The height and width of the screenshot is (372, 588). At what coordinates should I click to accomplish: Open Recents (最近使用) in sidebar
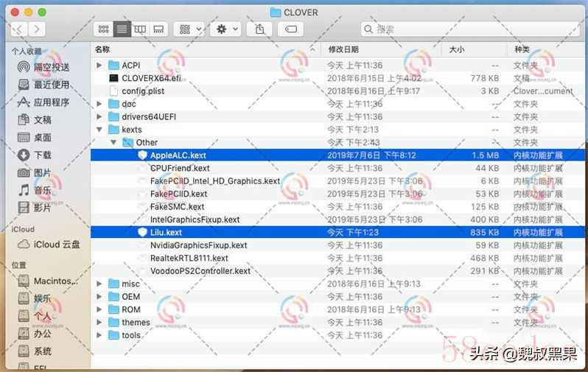pyautogui.click(x=44, y=85)
